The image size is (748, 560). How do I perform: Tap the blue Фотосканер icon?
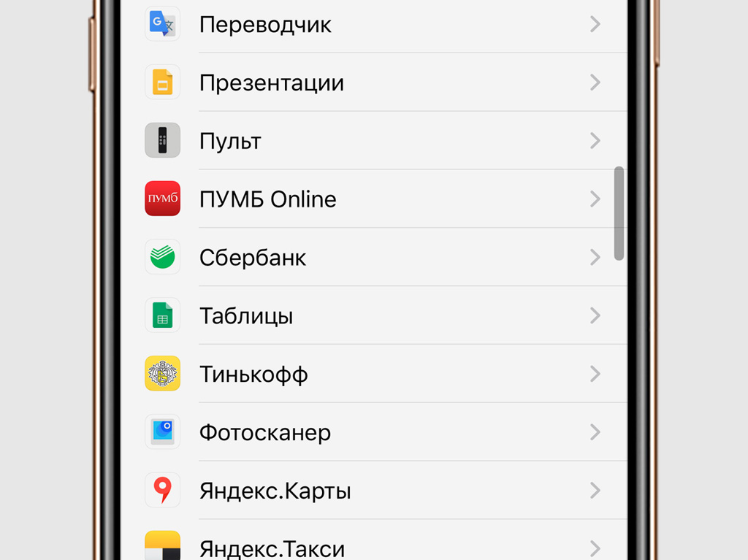(163, 431)
